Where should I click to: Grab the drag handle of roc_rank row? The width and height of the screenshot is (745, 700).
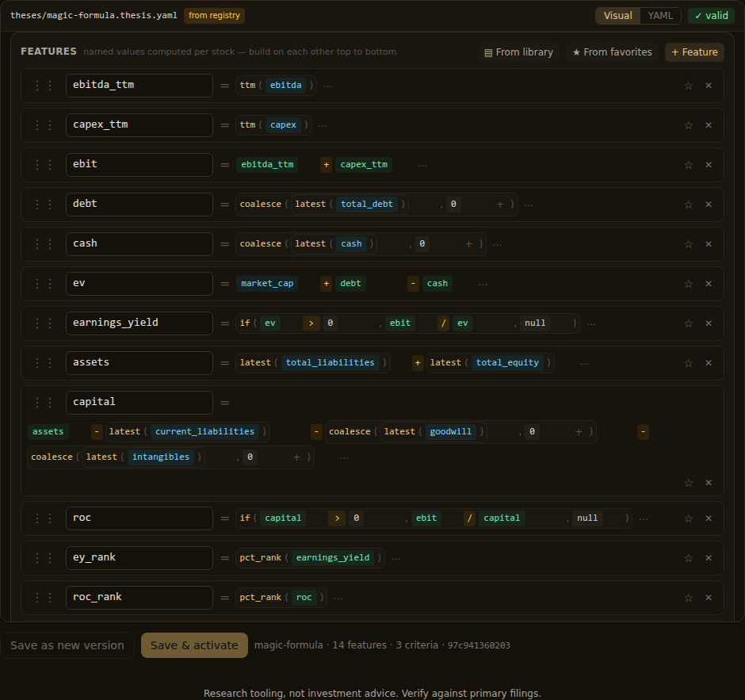(x=44, y=598)
